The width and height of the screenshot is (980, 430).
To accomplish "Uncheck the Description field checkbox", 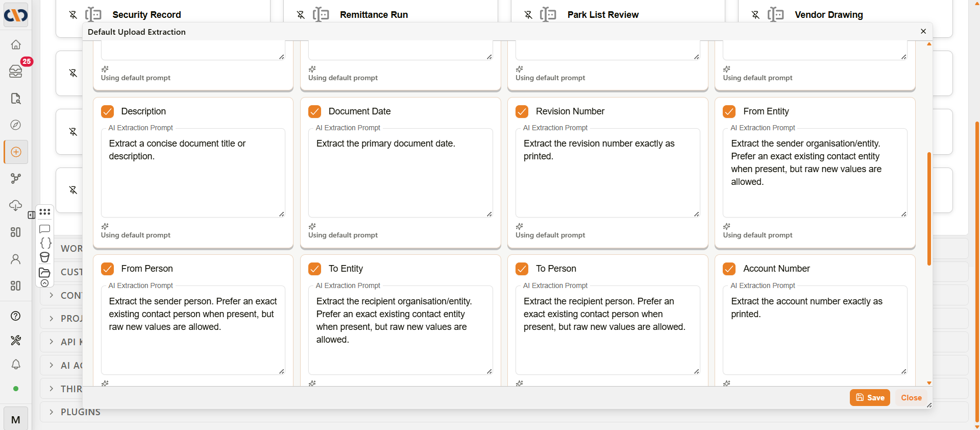I will point(108,111).
